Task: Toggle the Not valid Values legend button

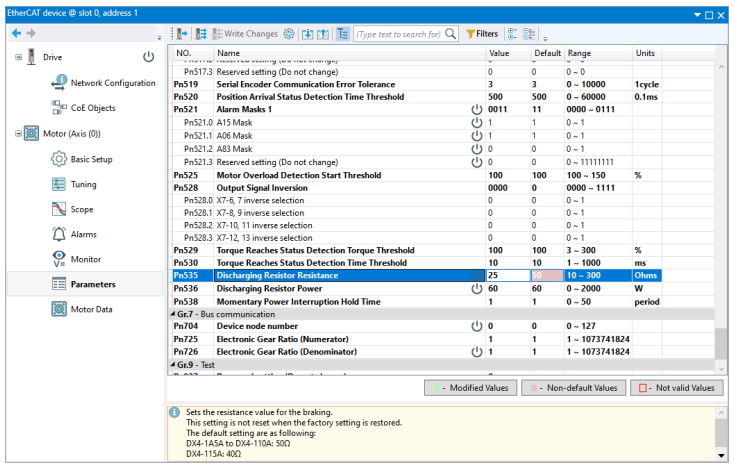Action: (677, 388)
